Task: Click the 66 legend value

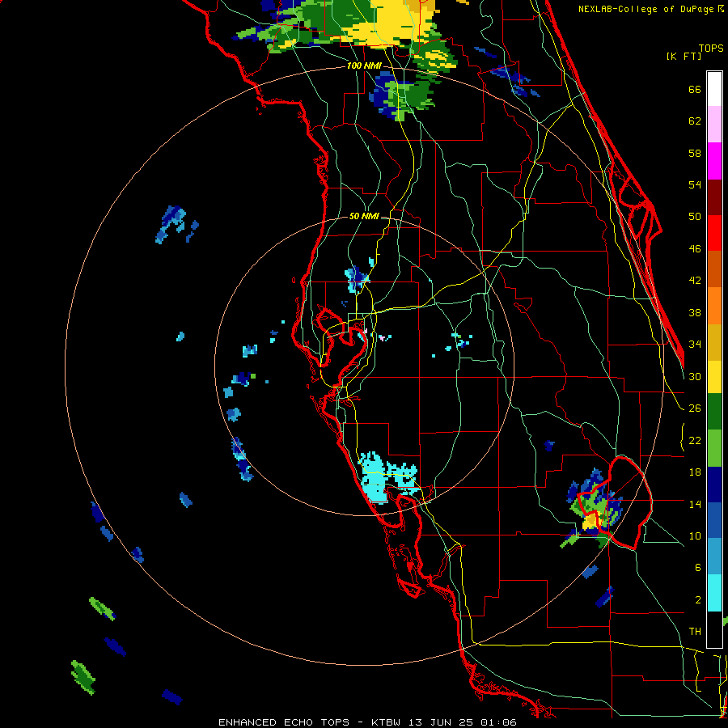Action: click(695, 90)
